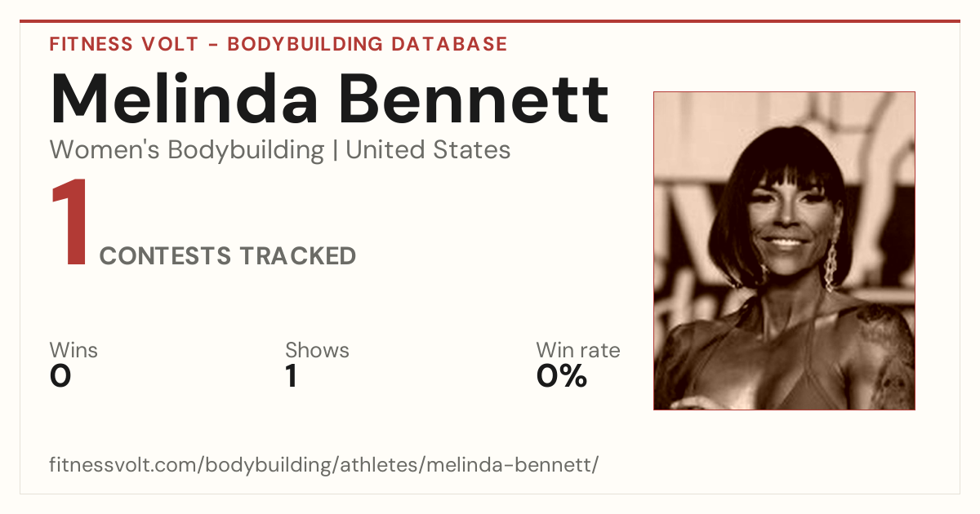This screenshot has height=514, width=980.
Task: Select the Shows stat label
Action: click(x=317, y=351)
